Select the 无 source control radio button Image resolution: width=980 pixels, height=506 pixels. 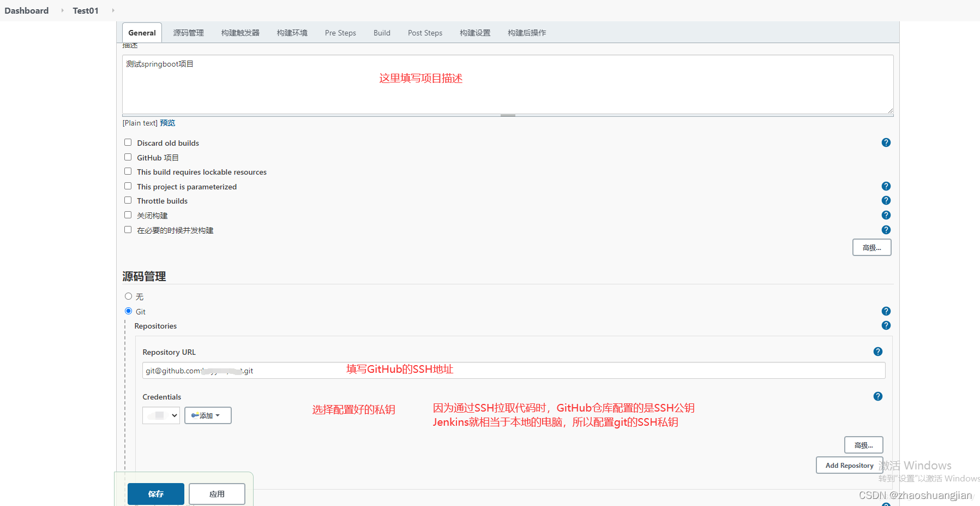128,296
